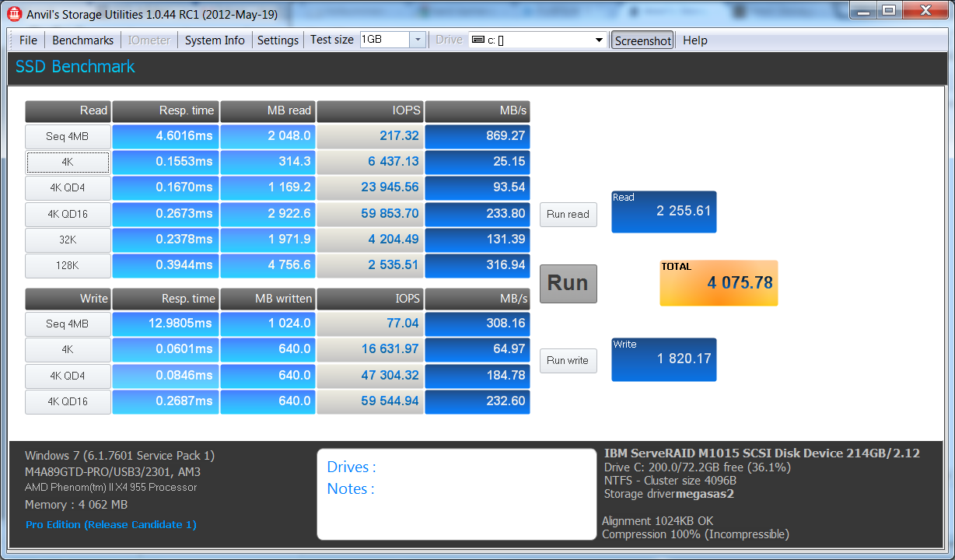Click Storage driver megasas2 text
This screenshot has width=955, height=560.
(670, 494)
